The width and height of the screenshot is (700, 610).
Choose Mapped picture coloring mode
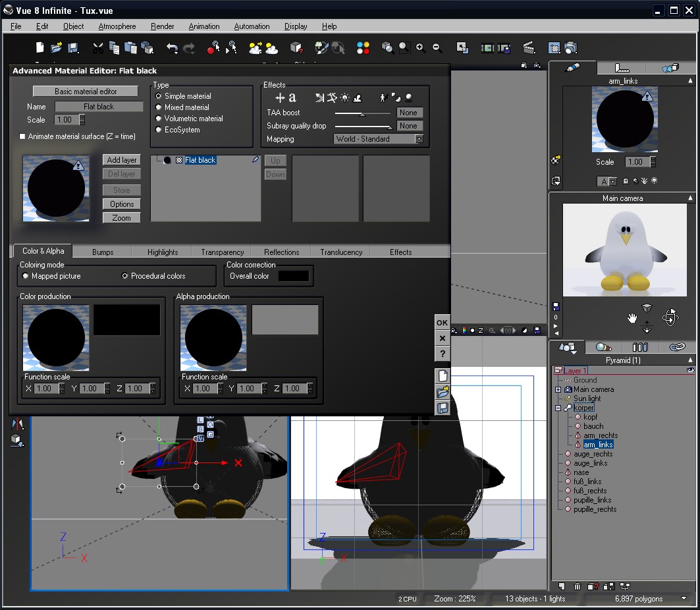coord(26,276)
